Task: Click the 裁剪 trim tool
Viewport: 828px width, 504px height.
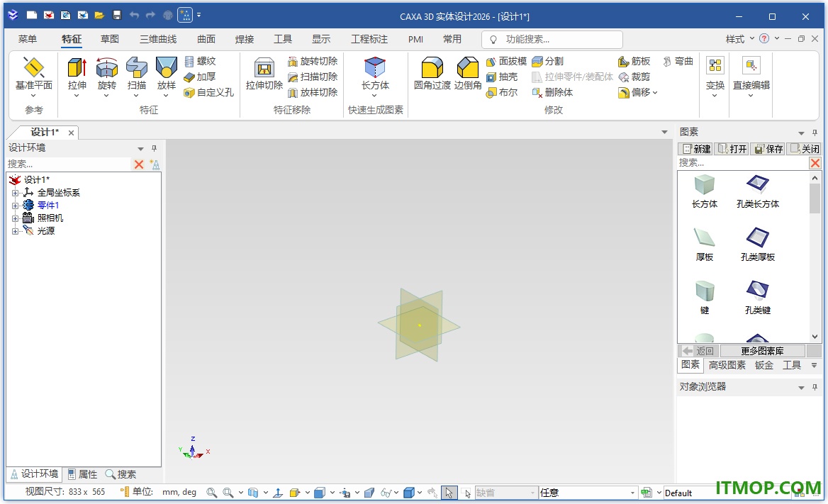Action: point(634,77)
